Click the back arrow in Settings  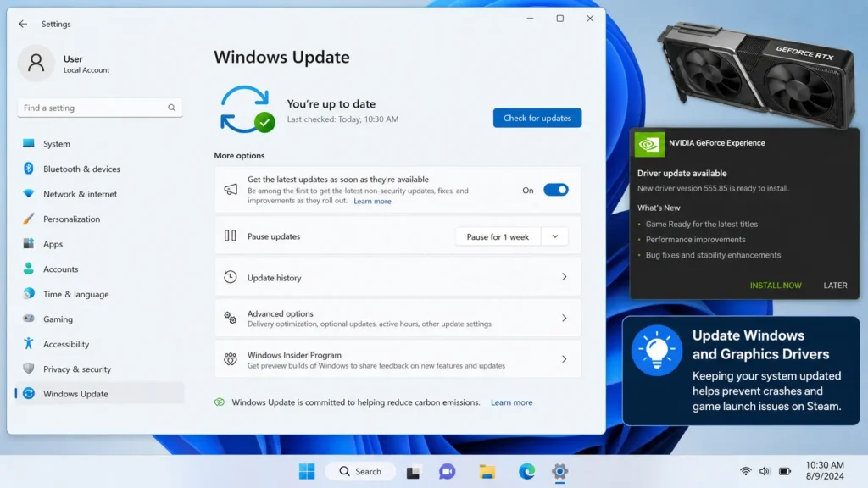pyautogui.click(x=23, y=24)
